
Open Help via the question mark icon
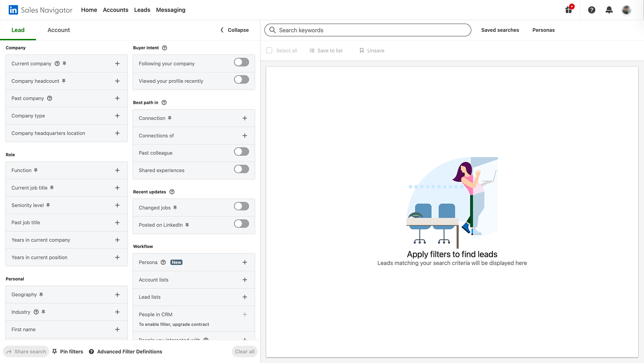pos(591,9)
